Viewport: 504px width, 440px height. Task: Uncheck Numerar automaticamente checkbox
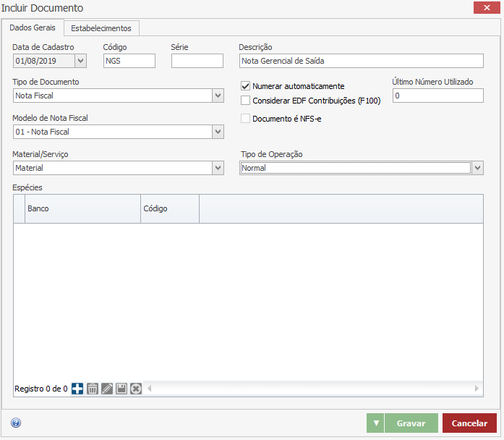246,86
